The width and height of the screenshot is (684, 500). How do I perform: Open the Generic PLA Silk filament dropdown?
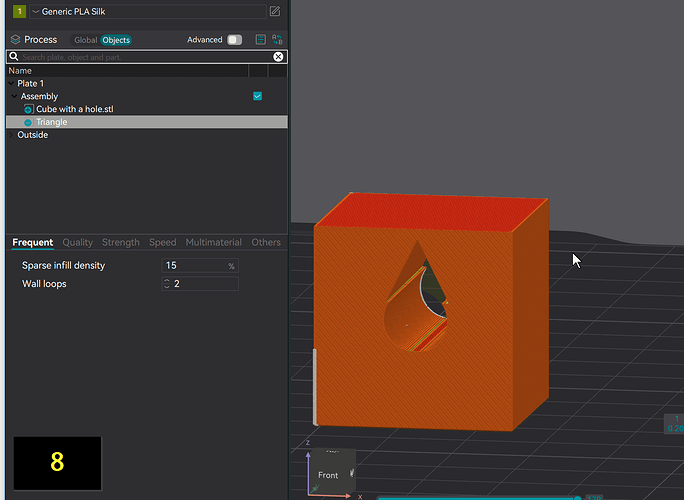(147, 12)
